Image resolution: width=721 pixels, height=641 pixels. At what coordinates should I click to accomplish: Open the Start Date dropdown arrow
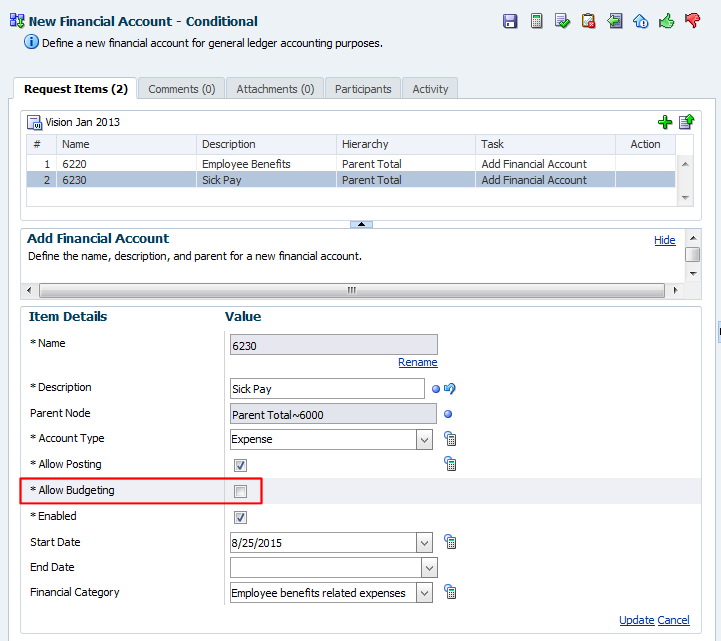coord(424,543)
